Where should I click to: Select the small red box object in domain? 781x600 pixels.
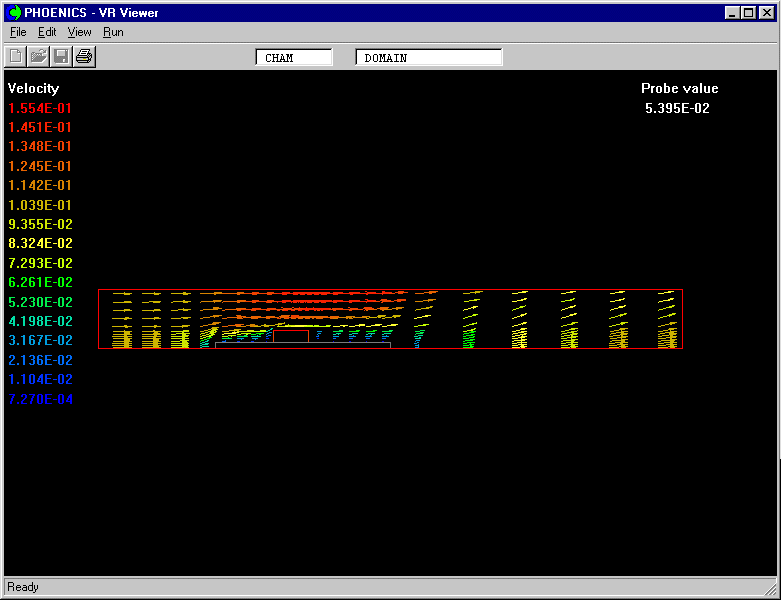point(291,336)
